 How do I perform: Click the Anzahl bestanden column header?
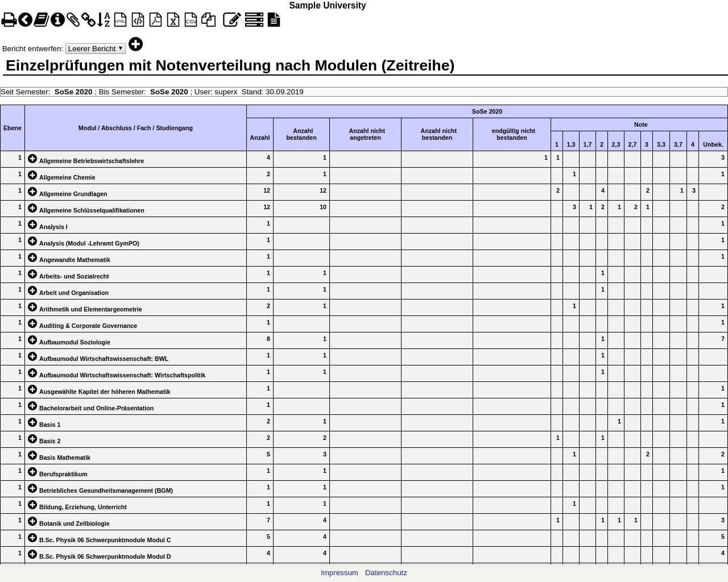coord(301,134)
